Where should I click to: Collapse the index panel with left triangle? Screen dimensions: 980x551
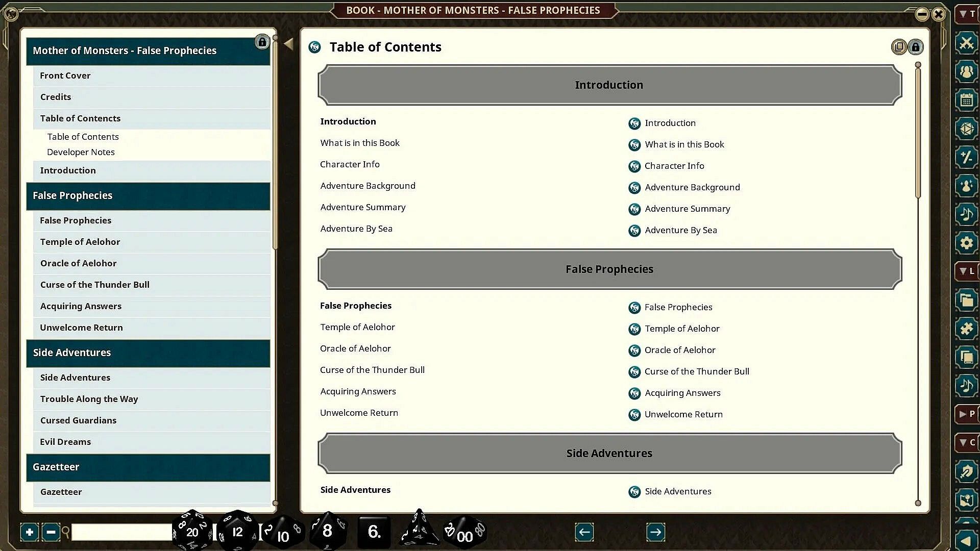tap(288, 44)
